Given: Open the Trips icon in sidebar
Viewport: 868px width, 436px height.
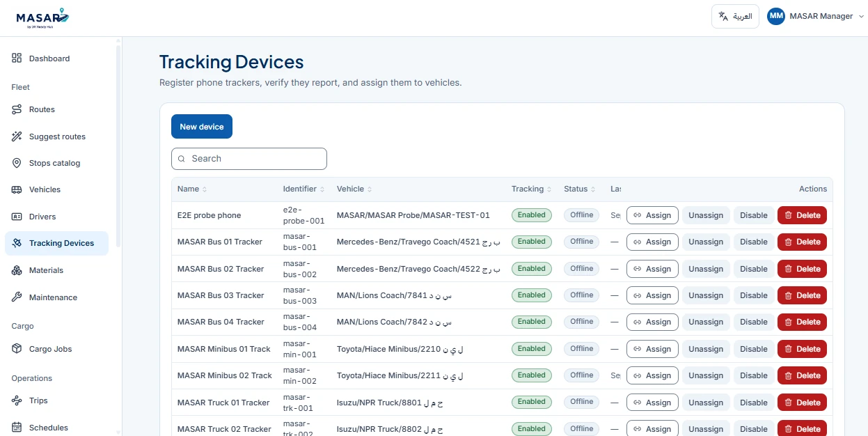Looking at the screenshot, I should coord(17,400).
